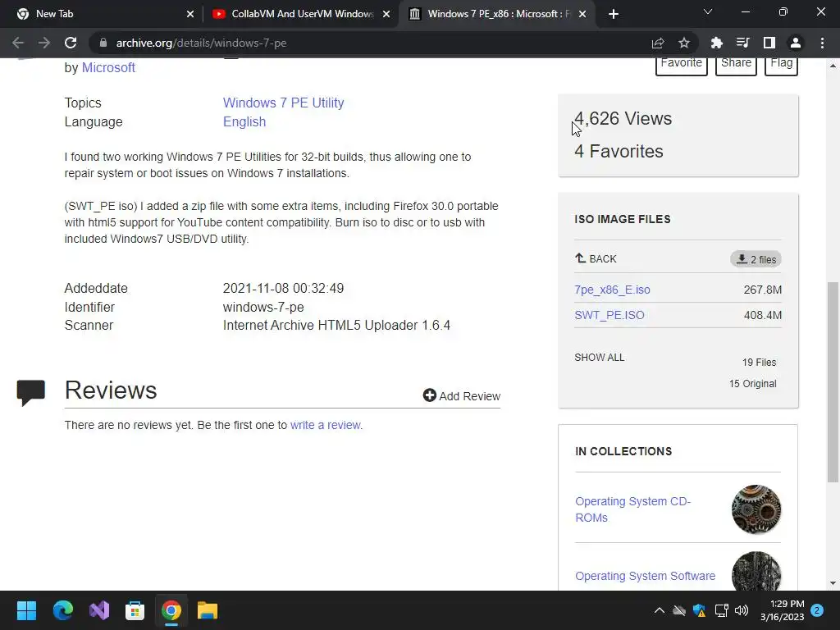Image resolution: width=840 pixels, height=630 pixels.
Task: Open media control icon in toolbar
Action: [x=742, y=43]
